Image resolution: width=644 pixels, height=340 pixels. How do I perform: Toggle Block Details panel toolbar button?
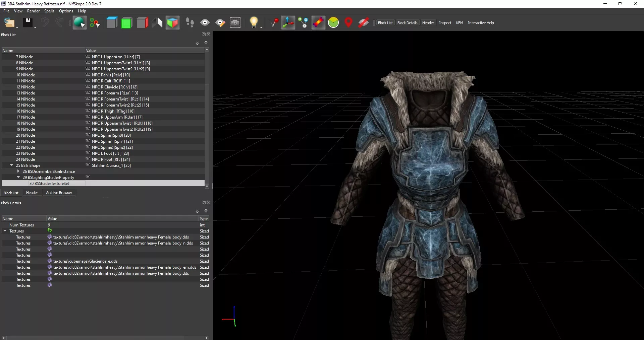407,23
